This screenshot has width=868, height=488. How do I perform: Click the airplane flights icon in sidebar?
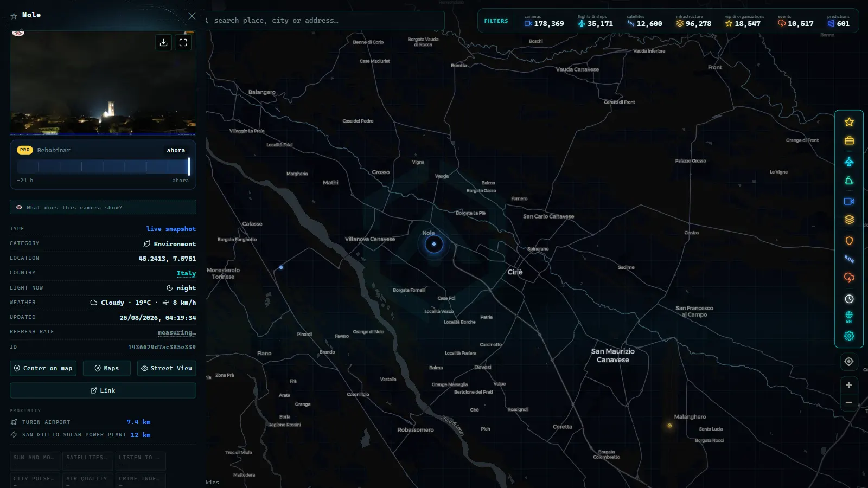849,162
